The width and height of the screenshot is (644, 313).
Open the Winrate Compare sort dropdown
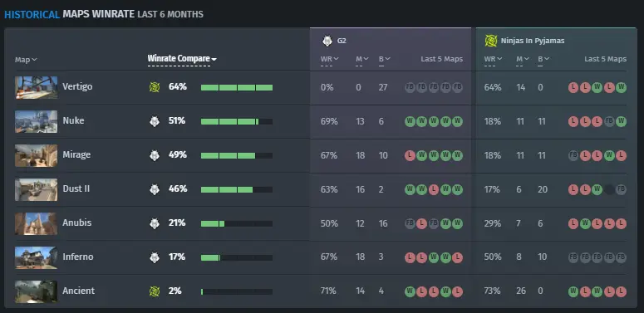tap(182, 59)
